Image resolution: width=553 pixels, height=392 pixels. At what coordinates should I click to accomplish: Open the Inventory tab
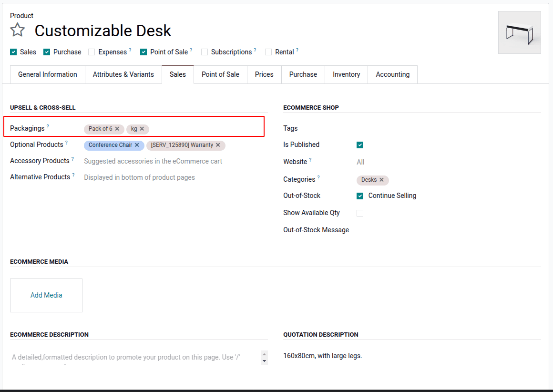point(346,74)
